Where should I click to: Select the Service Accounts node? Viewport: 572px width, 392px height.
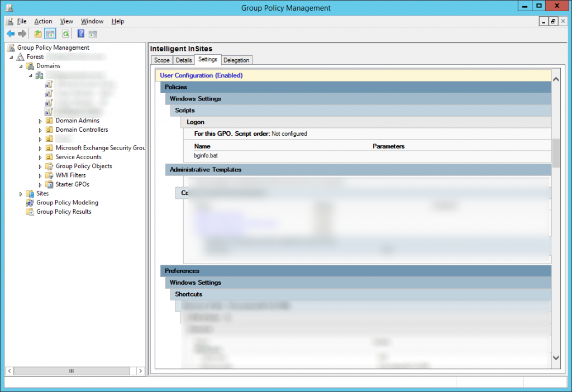coord(49,157)
